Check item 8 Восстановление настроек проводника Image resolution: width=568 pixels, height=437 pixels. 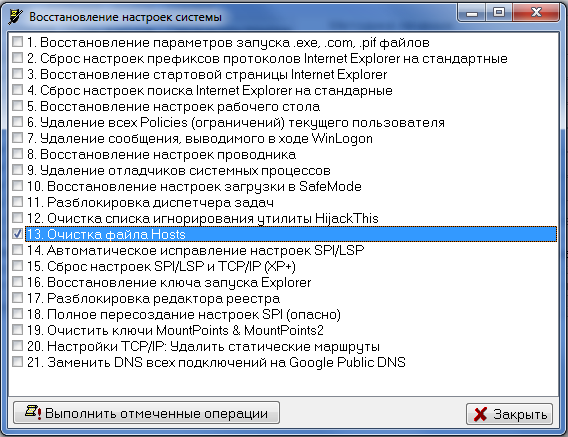[x=17, y=154]
